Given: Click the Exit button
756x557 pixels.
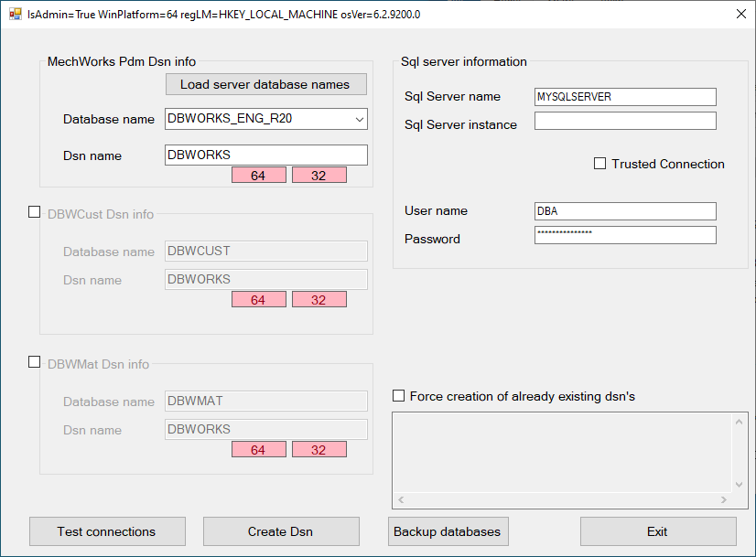Looking at the screenshot, I should 658,531.
